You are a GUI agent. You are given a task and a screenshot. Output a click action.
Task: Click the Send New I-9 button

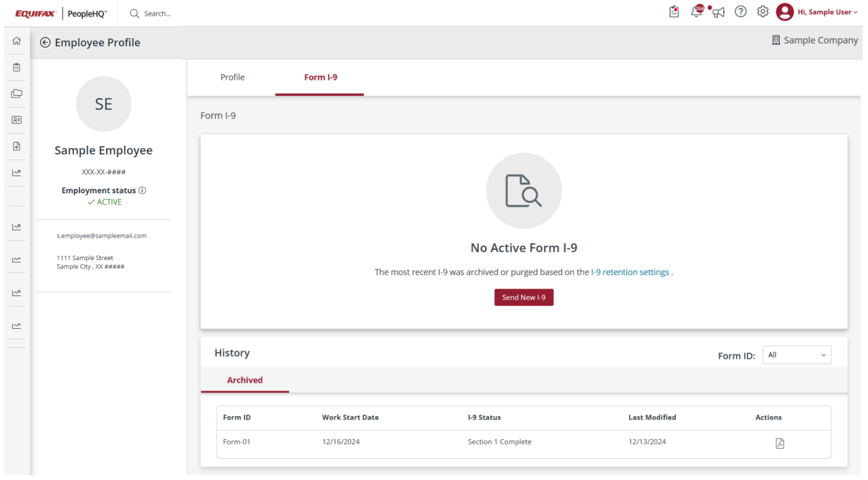(524, 298)
